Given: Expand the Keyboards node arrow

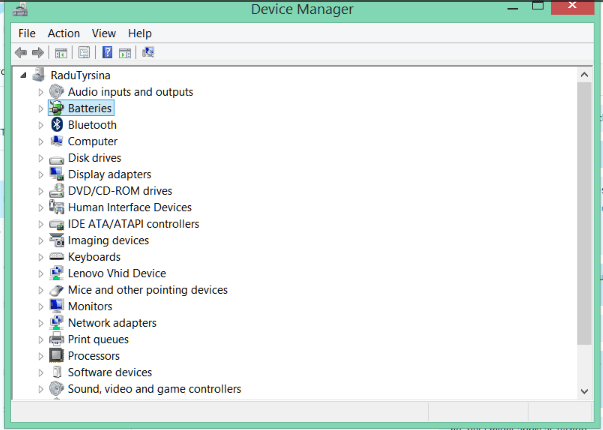Looking at the screenshot, I should click(x=41, y=257).
